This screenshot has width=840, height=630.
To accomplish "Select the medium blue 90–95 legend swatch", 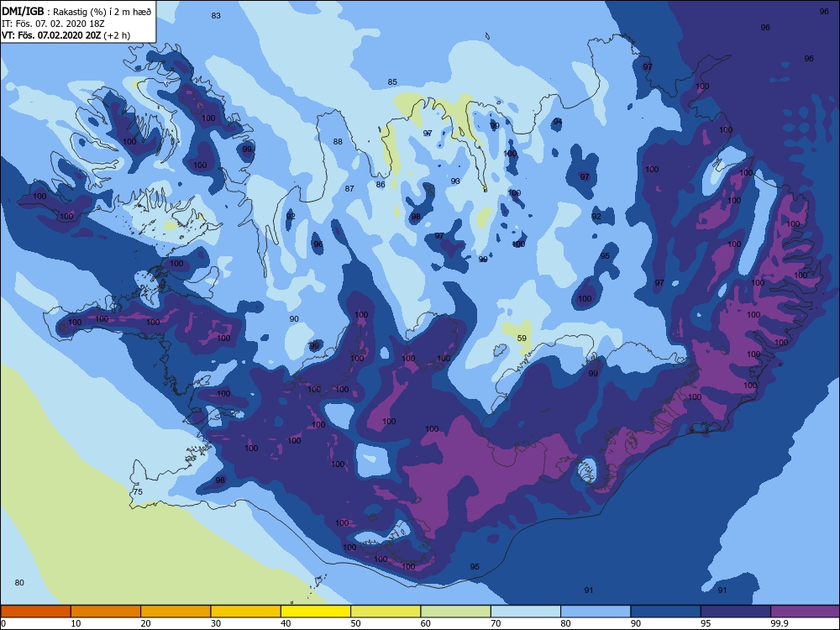I will [x=666, y=612].
